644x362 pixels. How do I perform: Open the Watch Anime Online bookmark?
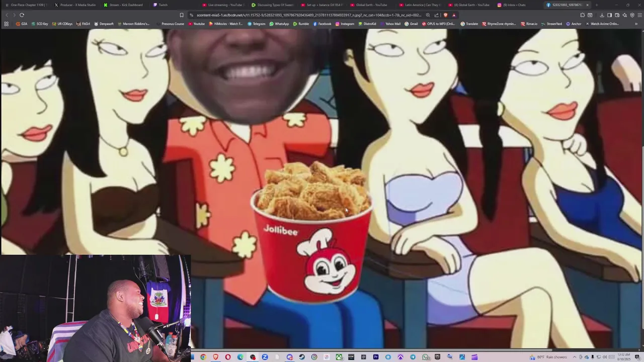pyautogui.click(x=602, y=24)
